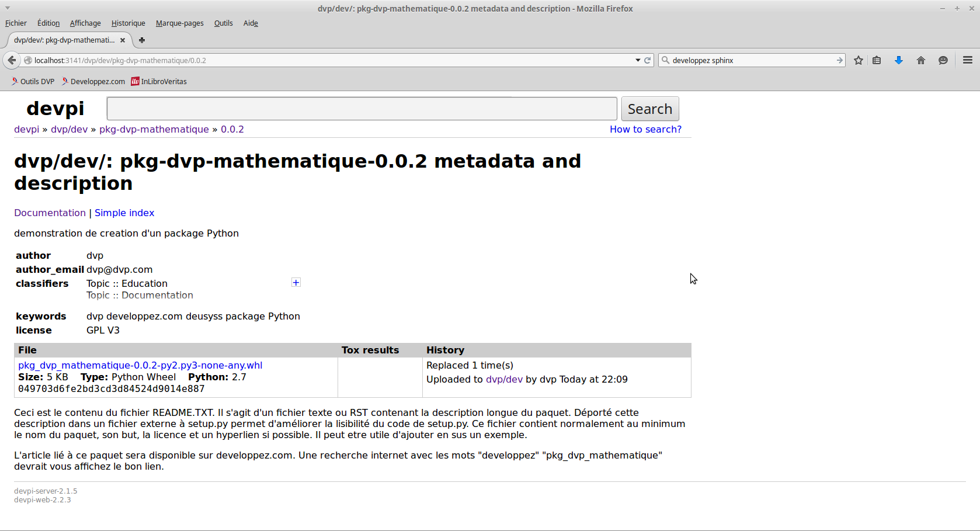Open the Marque-pages menu

click(x=179, y=23)
